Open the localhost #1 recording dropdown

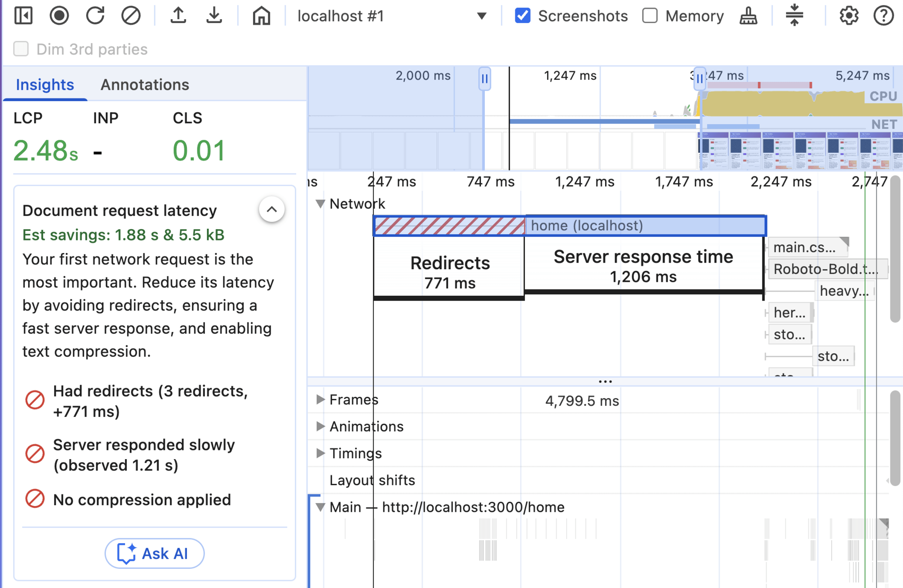pyautogui.click(x=481, y=16)
